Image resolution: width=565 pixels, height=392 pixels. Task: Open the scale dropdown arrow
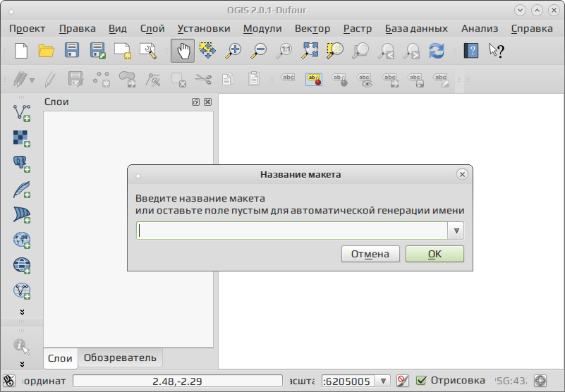click(x=383, y=381)
